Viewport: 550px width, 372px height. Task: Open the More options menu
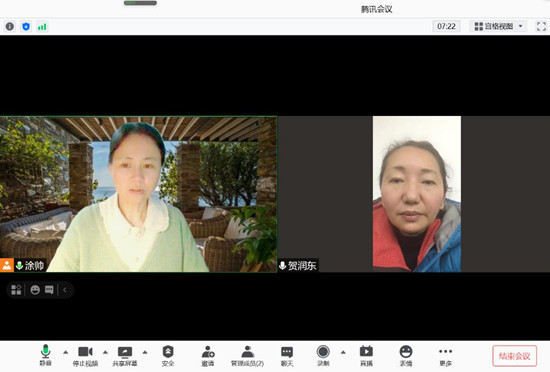[445, 356]
